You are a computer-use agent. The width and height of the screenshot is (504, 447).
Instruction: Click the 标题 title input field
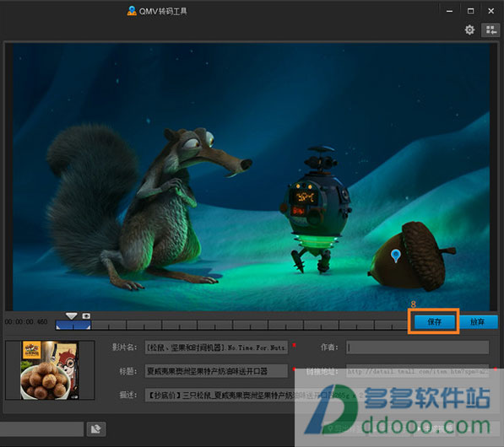point(216,371)
